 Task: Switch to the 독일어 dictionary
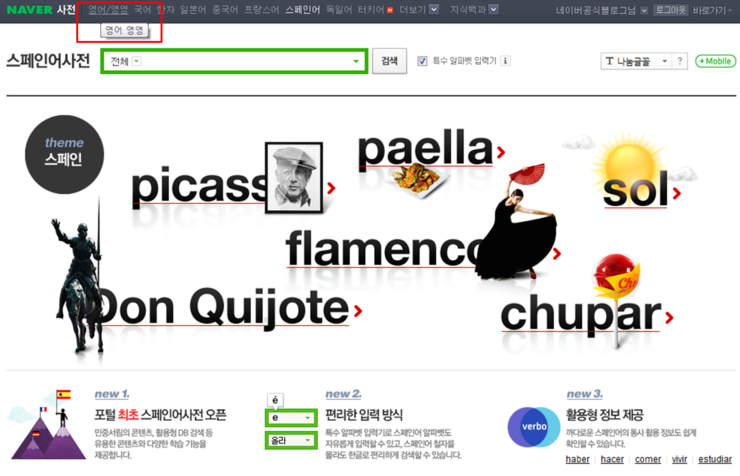[339, 10]
